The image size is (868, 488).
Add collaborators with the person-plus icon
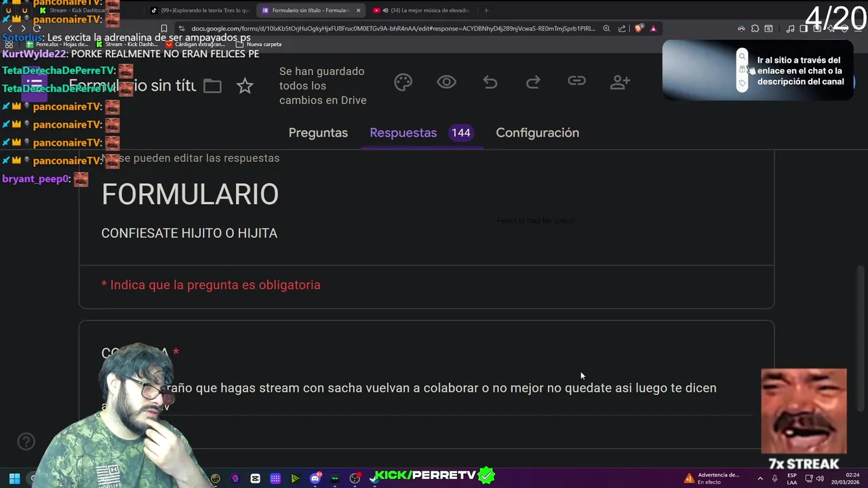620,82
